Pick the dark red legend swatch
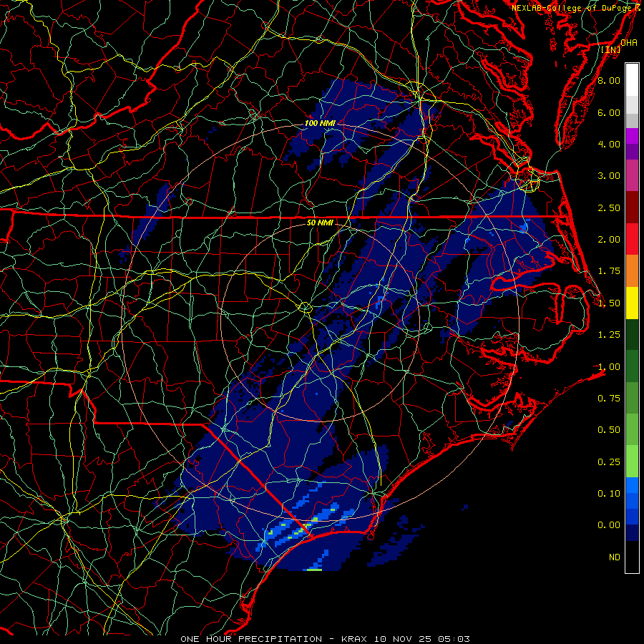The image size is (644, 644). (632, 208)
